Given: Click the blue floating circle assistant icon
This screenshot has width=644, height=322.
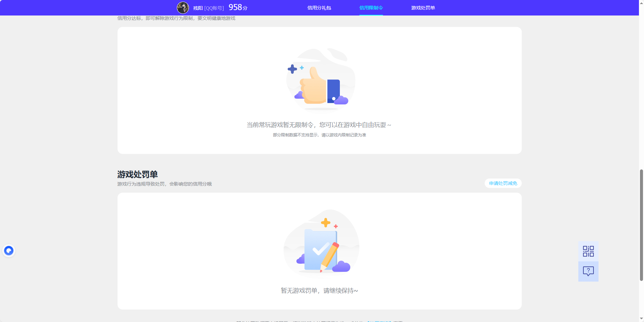Looking at the screenshot, I should point(9,251).
